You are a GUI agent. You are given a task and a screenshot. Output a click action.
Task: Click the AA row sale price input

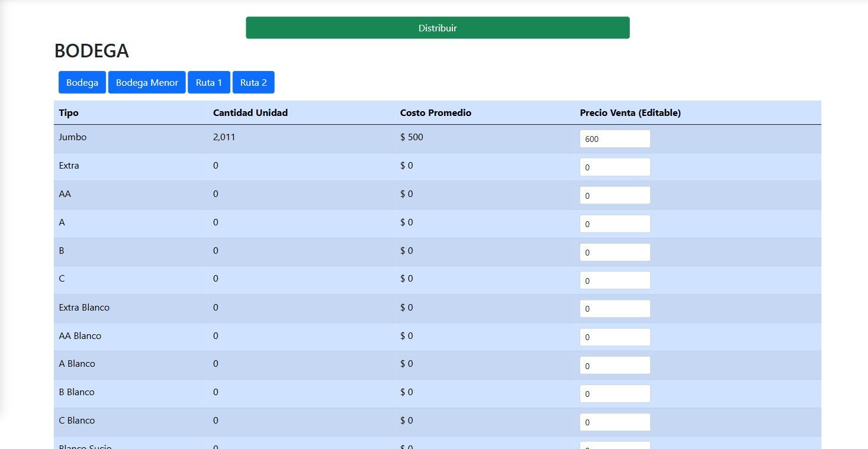coord(615,195)
